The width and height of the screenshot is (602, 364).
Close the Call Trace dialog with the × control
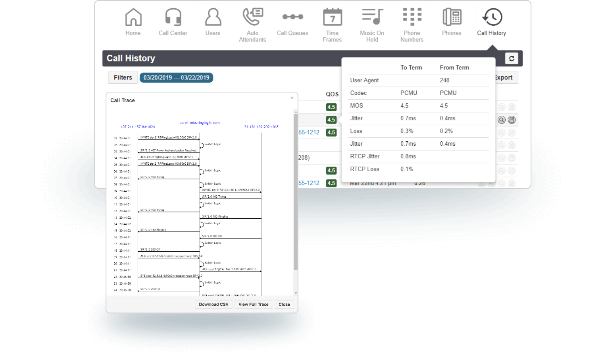292,98
